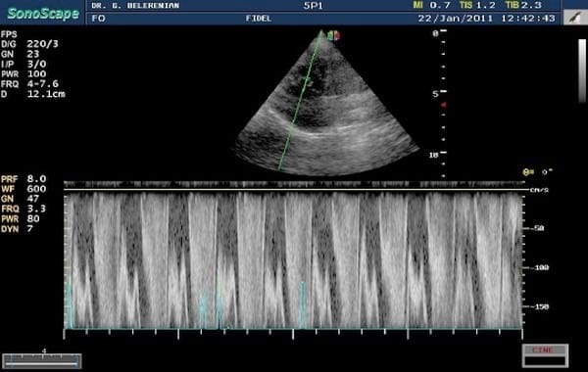Click the Doppler sample gate on green line
Image resolution: width=588 pixels, height=372 pixels.
click(307, 81)
